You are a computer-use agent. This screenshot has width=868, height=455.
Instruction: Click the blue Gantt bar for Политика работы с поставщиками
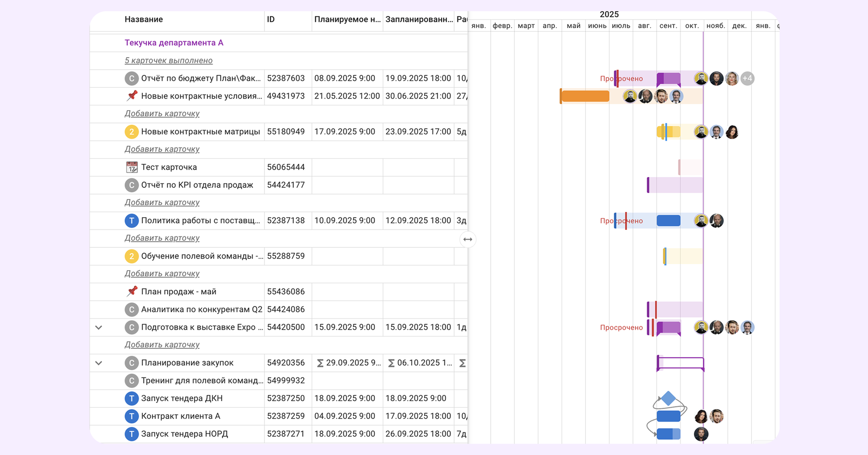pyautogui.click(x=668, y=221)
